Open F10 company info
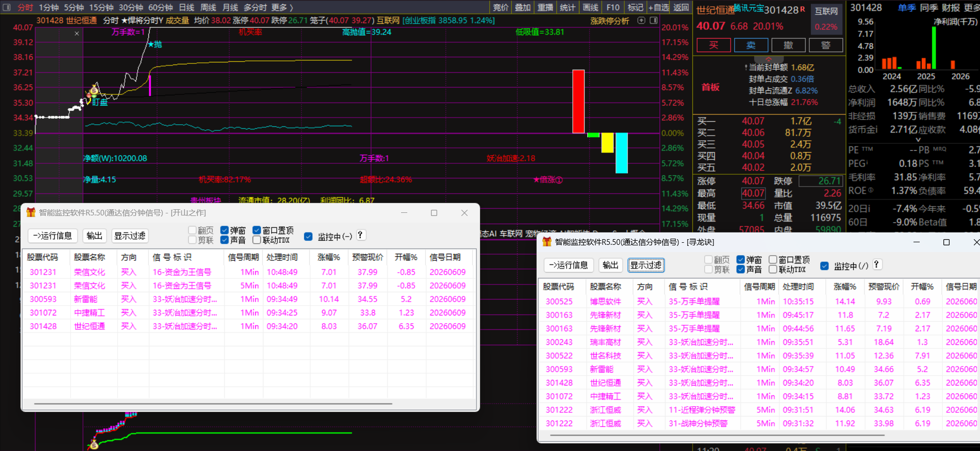 pos(613,7)
